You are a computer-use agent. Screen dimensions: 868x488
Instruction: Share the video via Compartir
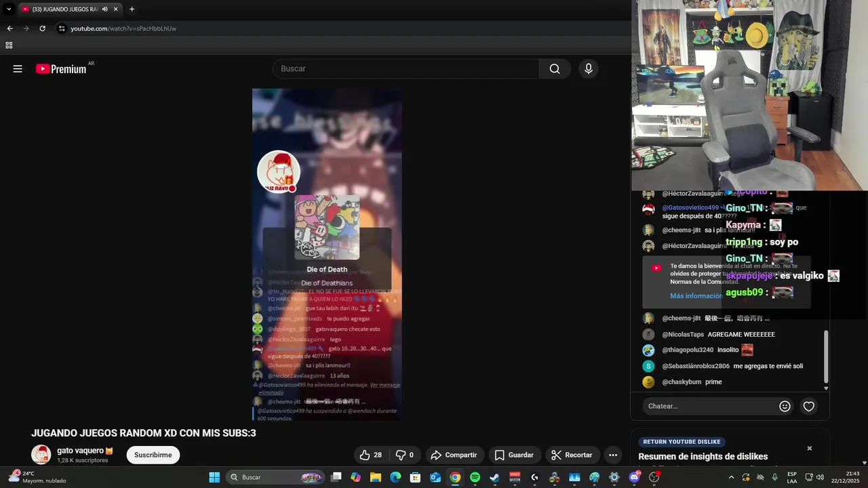coord(454,455)
